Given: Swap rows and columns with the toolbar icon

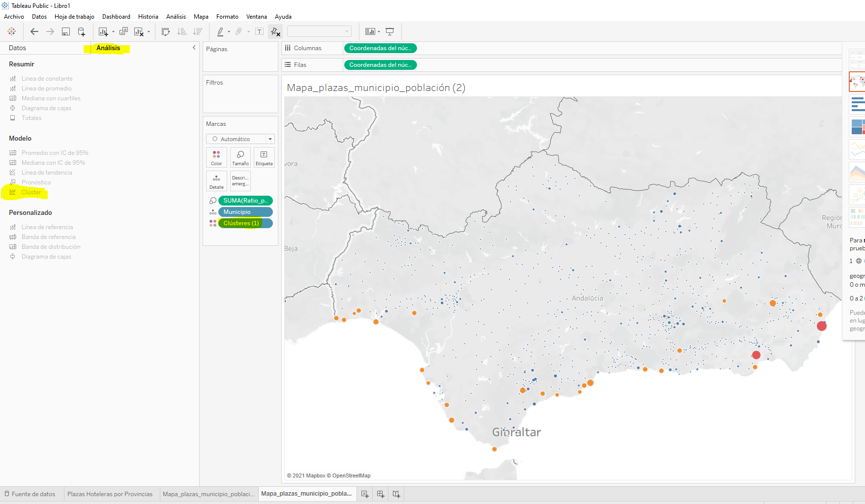Looking at the screenshot, I should pyautogui.click(x=166, y=31).
